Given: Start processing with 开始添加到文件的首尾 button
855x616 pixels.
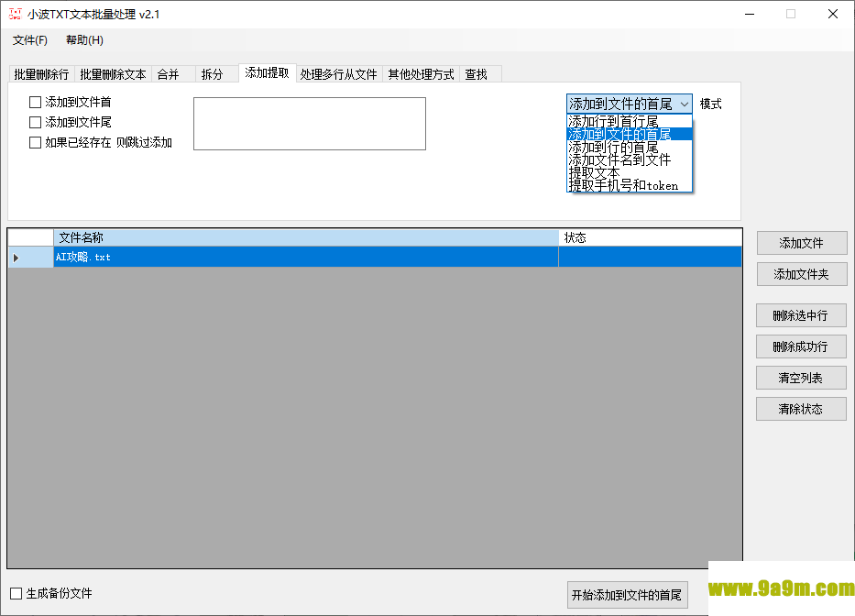Looking at the screenshot, I should (627, 595).
